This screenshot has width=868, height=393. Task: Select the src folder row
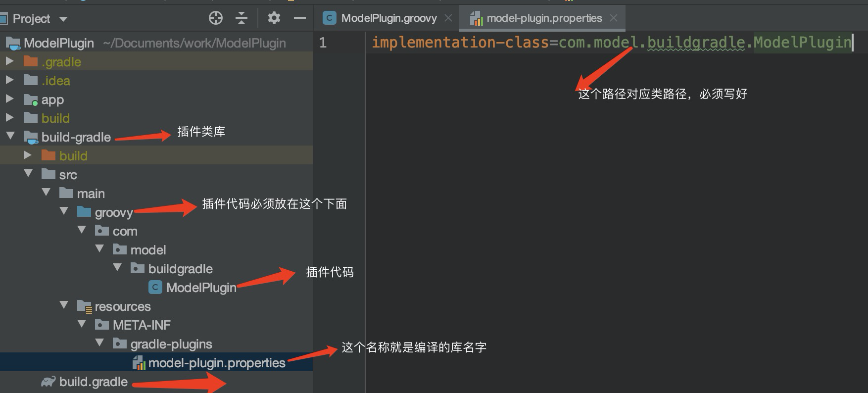(156, 175)
